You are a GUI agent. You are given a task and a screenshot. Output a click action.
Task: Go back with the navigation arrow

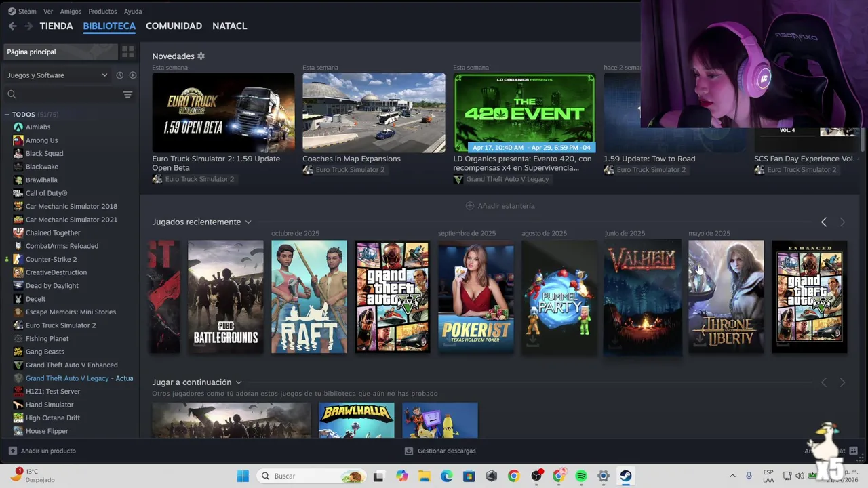(x=12, y=26)
